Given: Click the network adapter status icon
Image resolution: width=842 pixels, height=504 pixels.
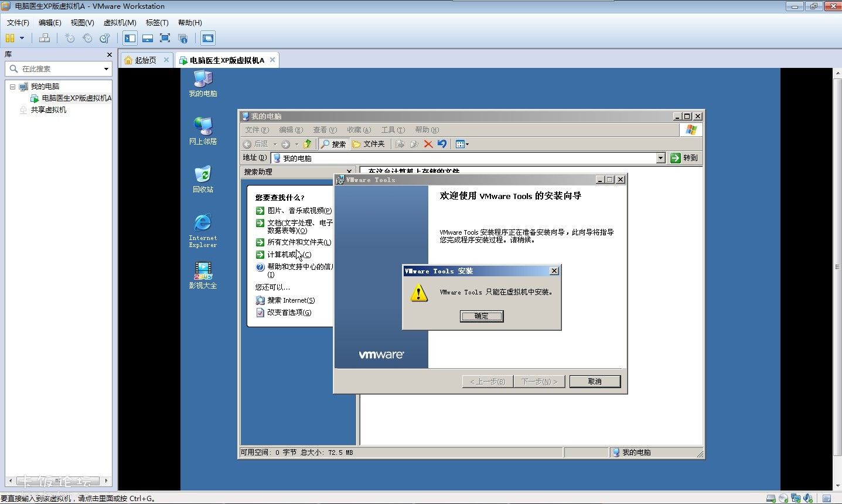Looking at the screenshot, I should [796, 499].
